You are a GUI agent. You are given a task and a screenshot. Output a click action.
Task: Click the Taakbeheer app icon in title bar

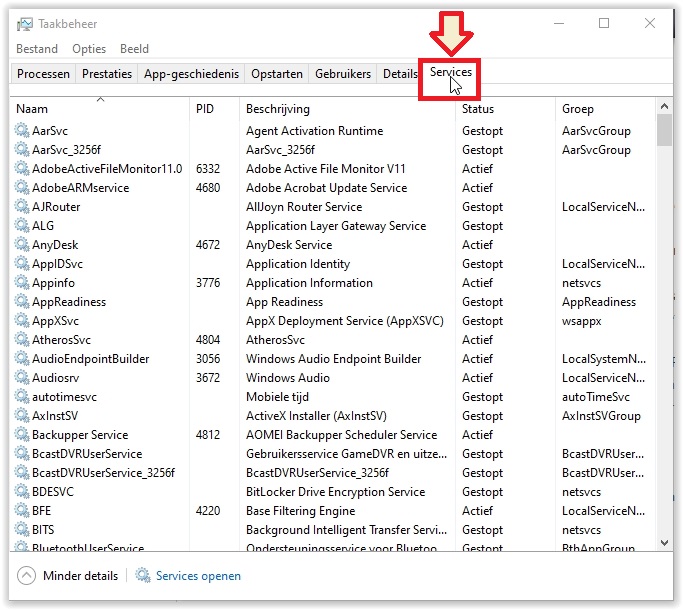click(x=24, y=24)
